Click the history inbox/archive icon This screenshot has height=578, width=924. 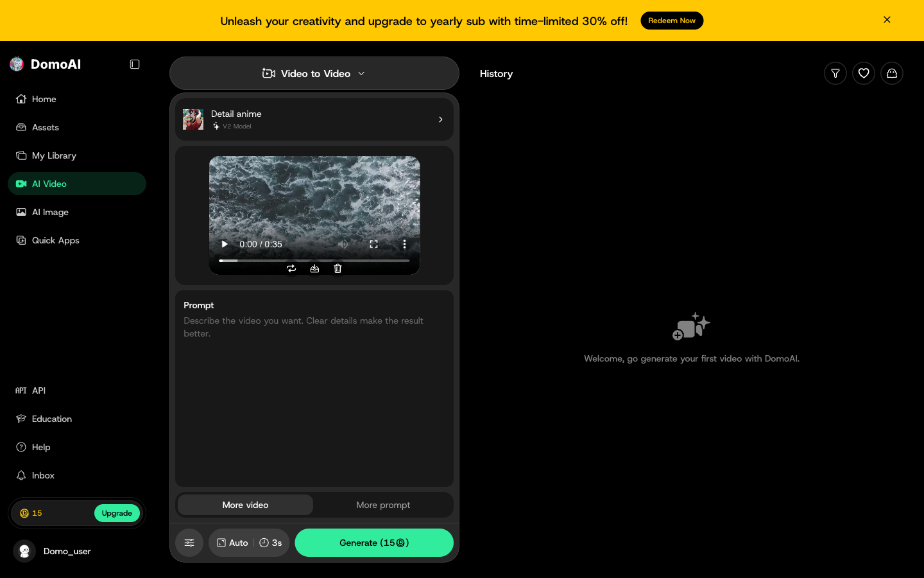pos(892,73)
